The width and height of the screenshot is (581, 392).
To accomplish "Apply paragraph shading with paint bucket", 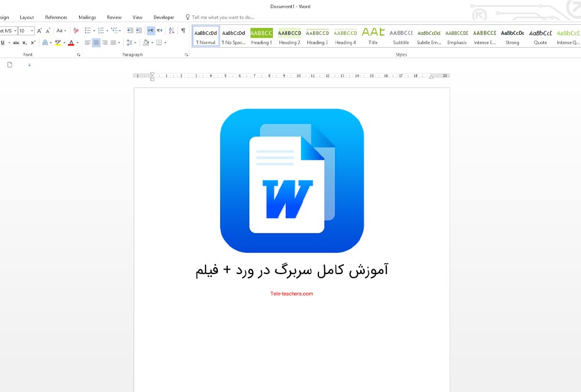I will pyautogui.click(x=146, y=42).
